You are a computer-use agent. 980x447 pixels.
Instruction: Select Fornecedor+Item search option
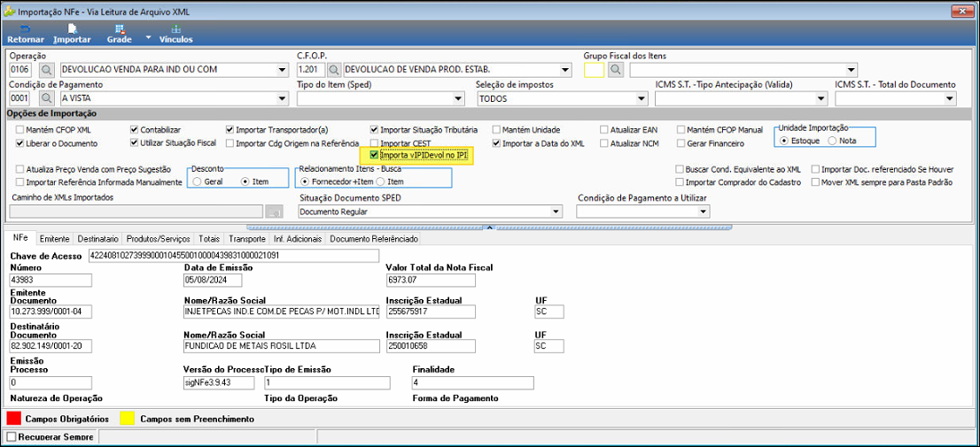(305, 181)
